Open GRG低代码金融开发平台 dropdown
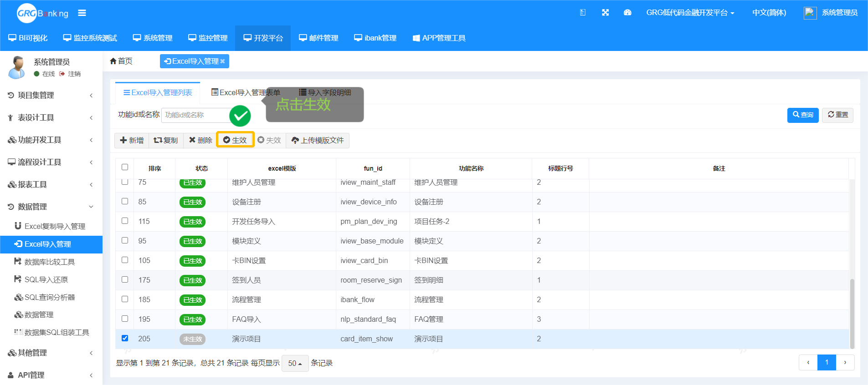Viewport: 868px width, 385px height. click(x=690, y=13)
